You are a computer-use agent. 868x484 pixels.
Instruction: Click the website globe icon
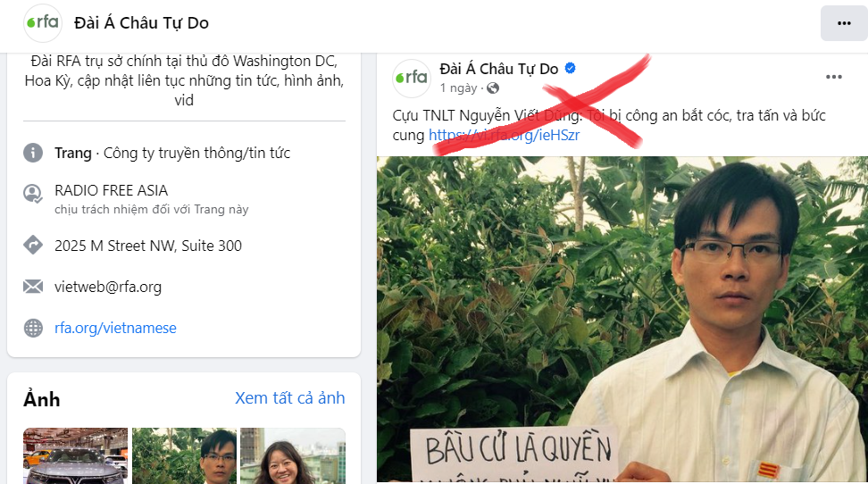pos(33,328)
